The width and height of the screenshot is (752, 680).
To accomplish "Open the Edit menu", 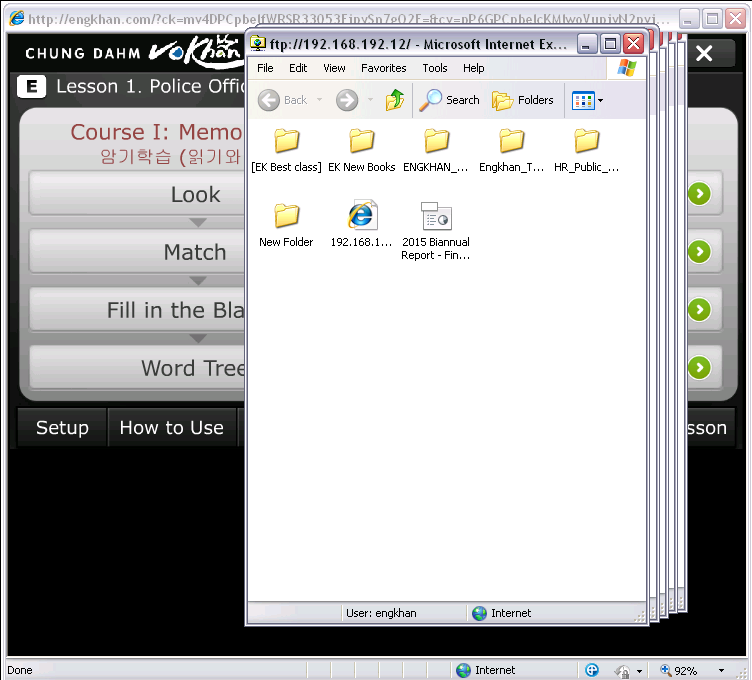I will point(298,68).
